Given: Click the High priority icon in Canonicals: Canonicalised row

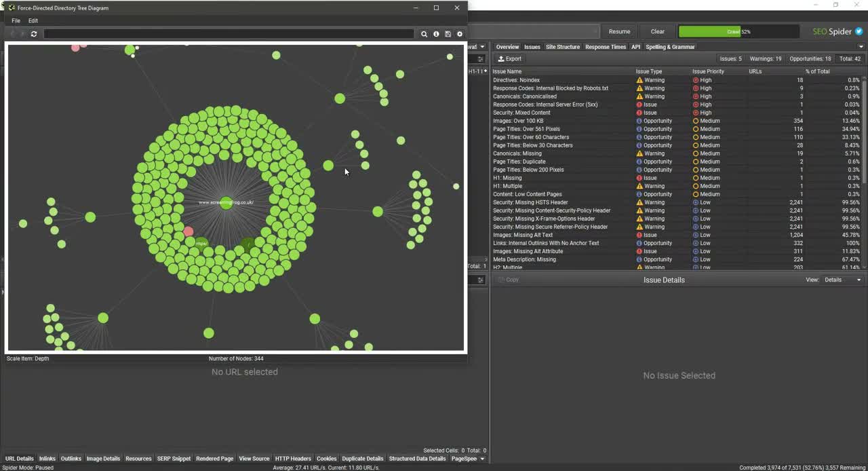Looking at the screenshot, I should tap(696, 96).
